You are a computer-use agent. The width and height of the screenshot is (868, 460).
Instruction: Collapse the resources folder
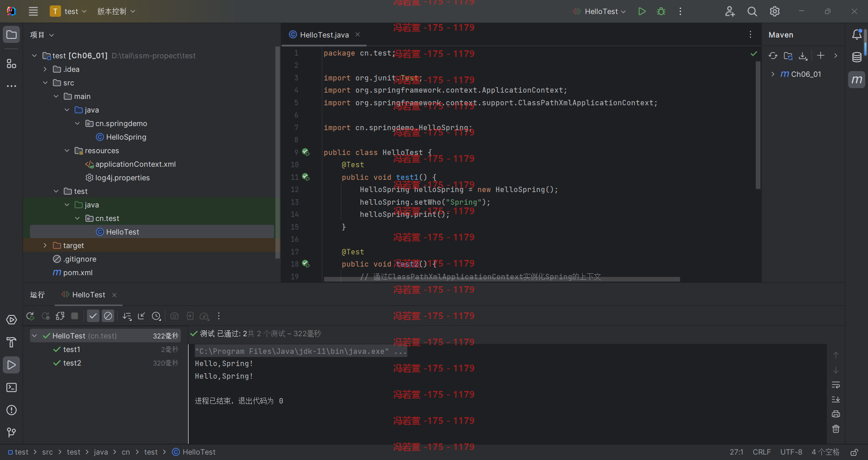coord(67,150)
